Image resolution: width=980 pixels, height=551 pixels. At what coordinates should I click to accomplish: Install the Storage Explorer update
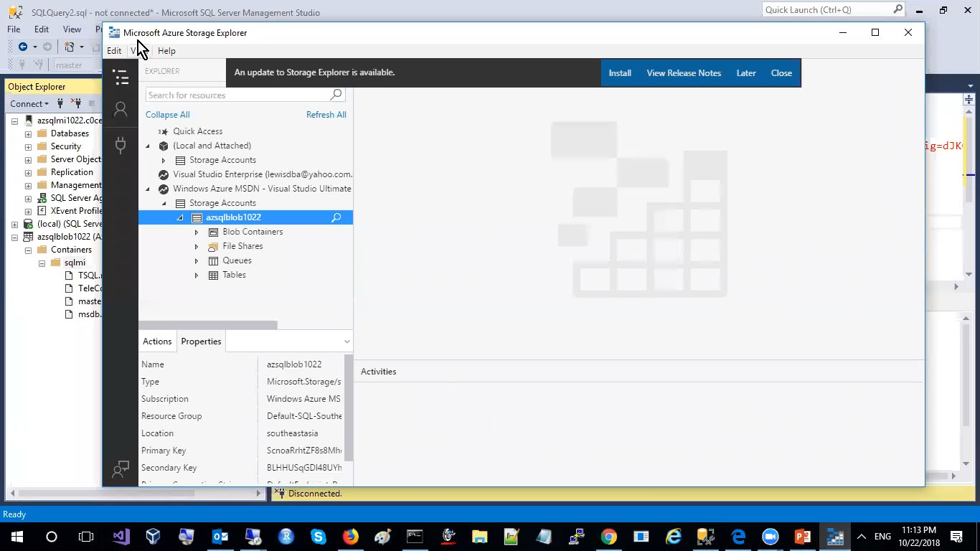pyautogui.click(x=620, y=73)
